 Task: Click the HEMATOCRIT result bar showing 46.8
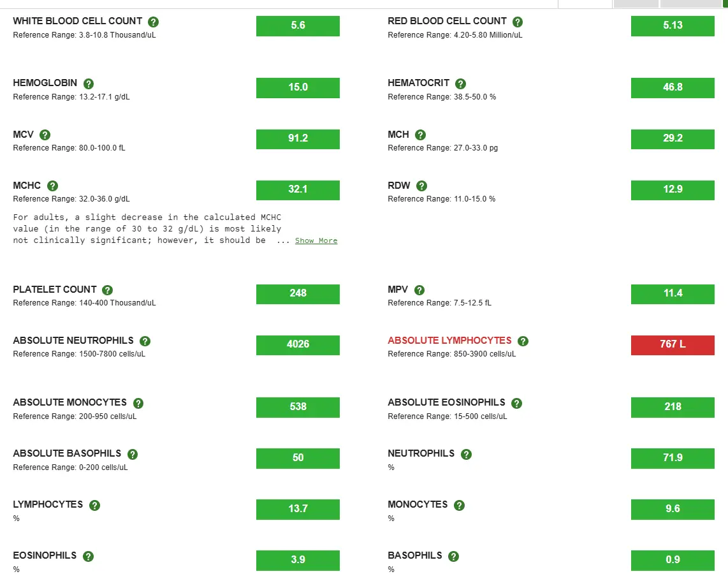pyautogui.click(x=672, y=87)
